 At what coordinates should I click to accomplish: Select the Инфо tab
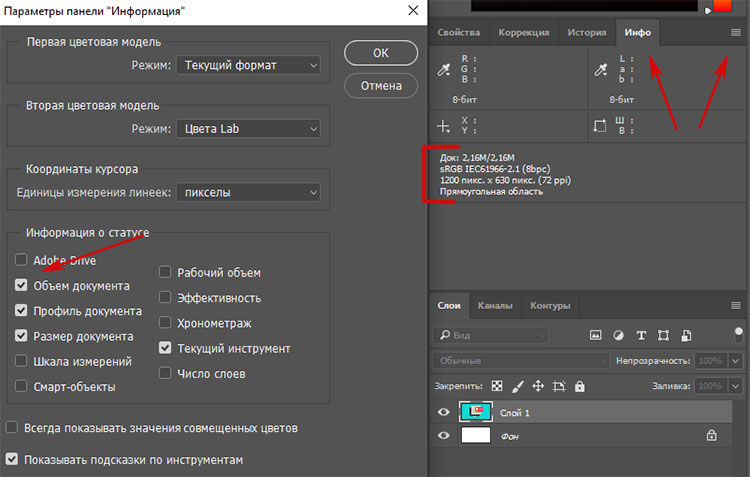638,33
